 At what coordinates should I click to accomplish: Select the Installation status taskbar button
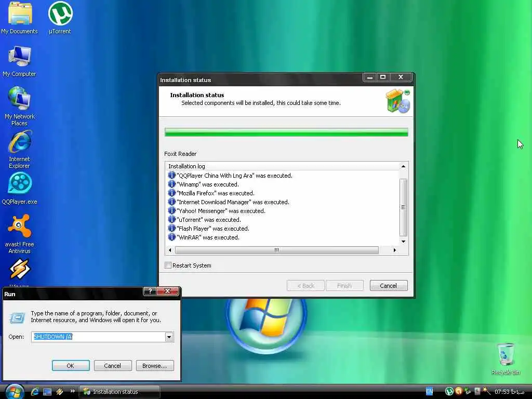click(x=119, y=392)
